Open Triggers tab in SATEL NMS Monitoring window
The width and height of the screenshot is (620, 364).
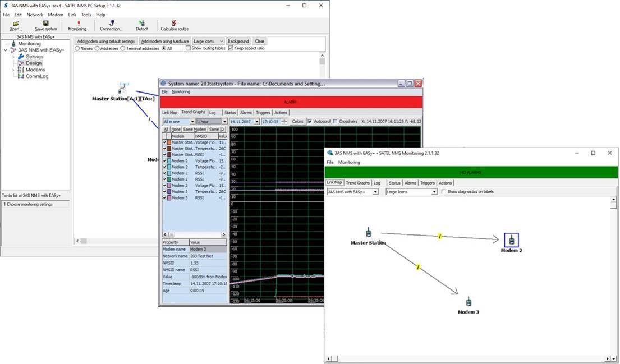tap(428, 183)
